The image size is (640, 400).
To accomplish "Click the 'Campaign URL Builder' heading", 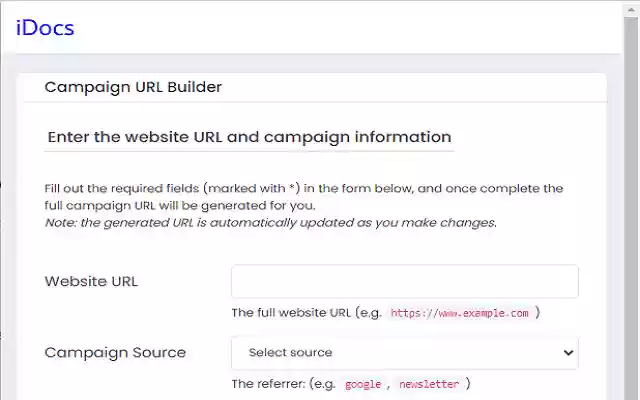I will coord(133,87).
